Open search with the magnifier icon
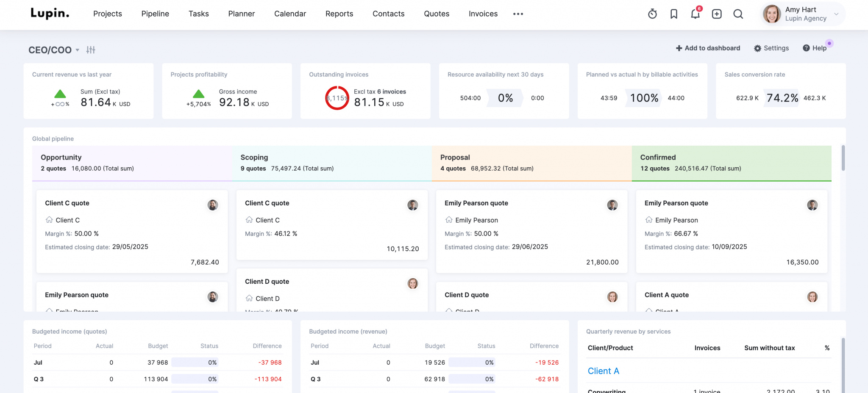 coord(738,14)
